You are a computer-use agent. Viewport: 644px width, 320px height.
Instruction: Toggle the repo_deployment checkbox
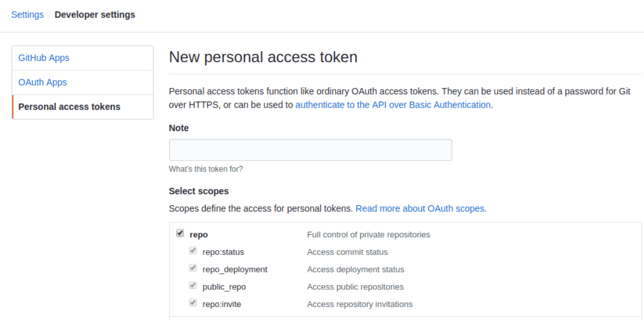click(193, 268)
